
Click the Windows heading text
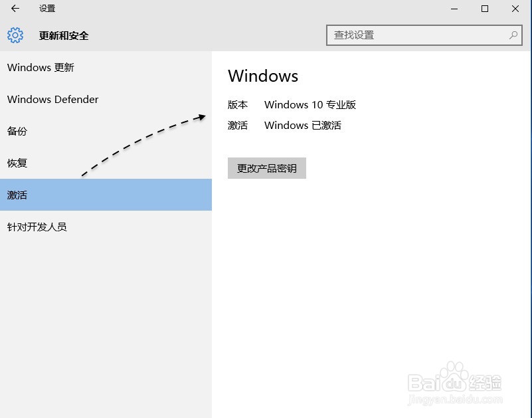[x=263, y=76]
